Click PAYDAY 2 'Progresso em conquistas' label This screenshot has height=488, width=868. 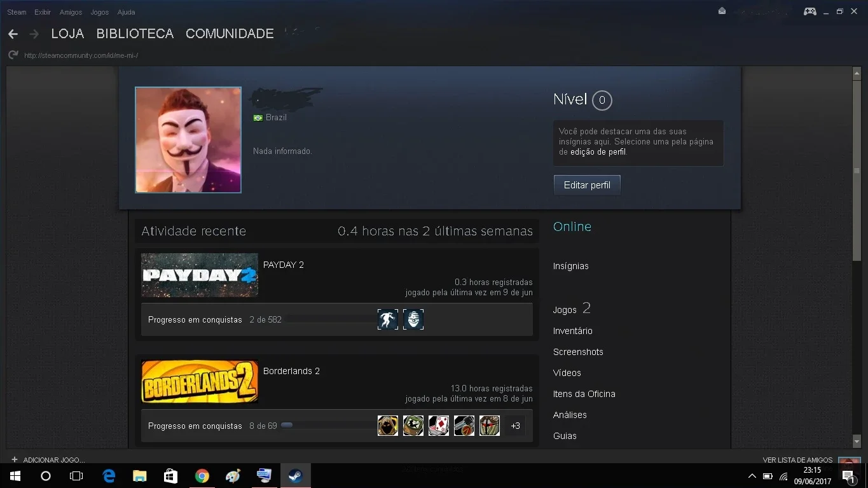click(195, 319)
